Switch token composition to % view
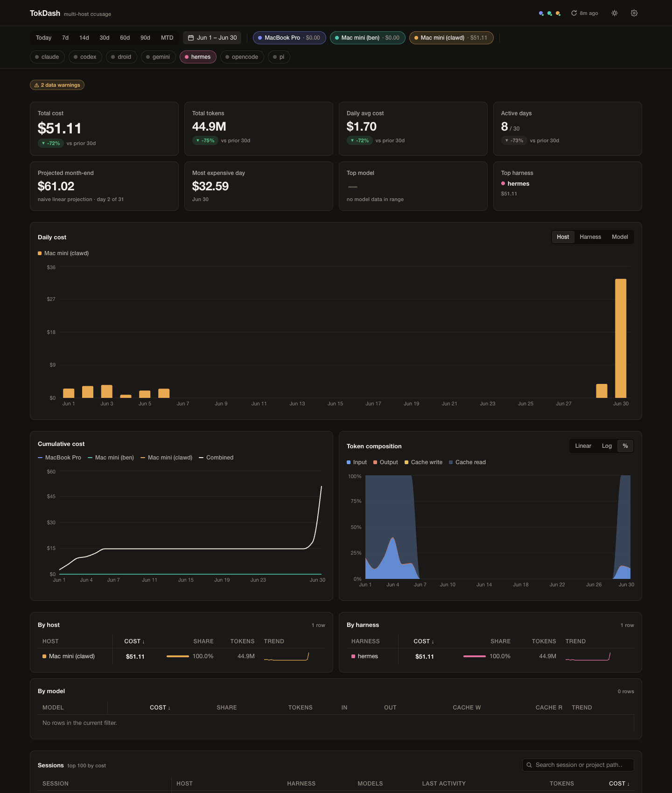Viewport: 672px width, 793px height. [625, 446]
